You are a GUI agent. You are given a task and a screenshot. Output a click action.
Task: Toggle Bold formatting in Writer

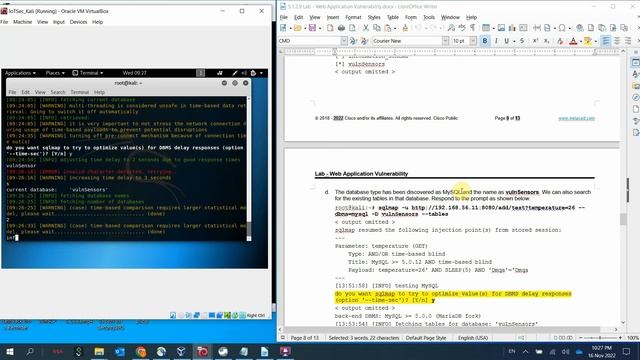(x=485, y=41)
